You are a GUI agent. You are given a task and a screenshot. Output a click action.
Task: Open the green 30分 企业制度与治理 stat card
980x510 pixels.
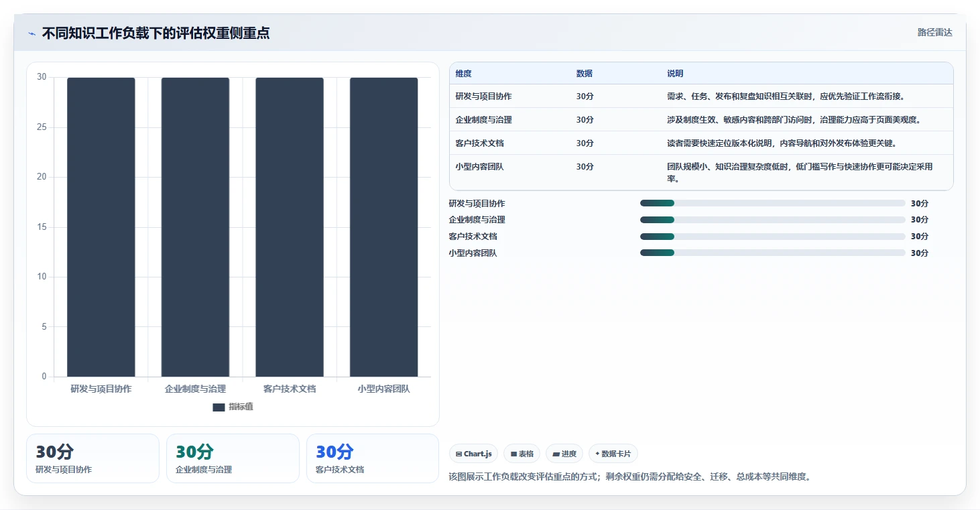click(233, 458)
